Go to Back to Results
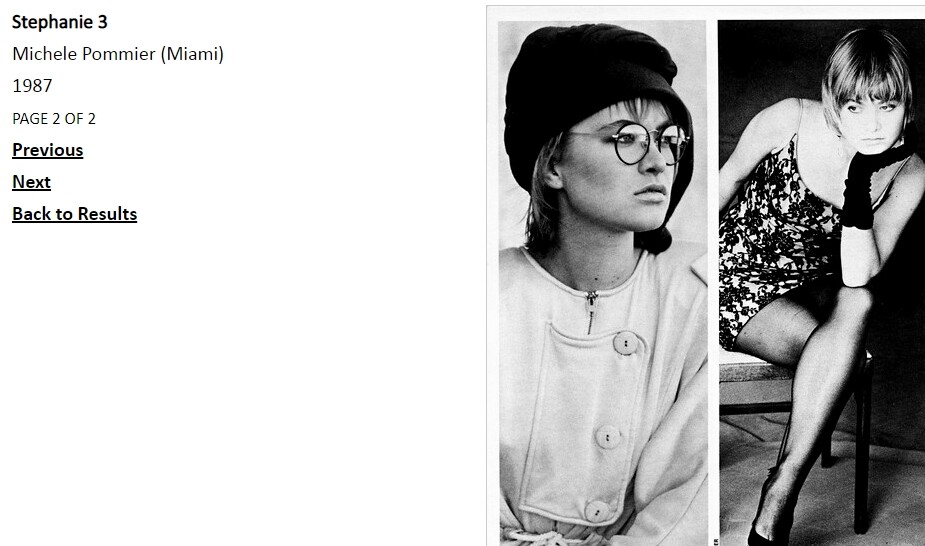Image resolution: width=925 pixels, height=546 pixels. pyautogui.click(x=74, y=214)
